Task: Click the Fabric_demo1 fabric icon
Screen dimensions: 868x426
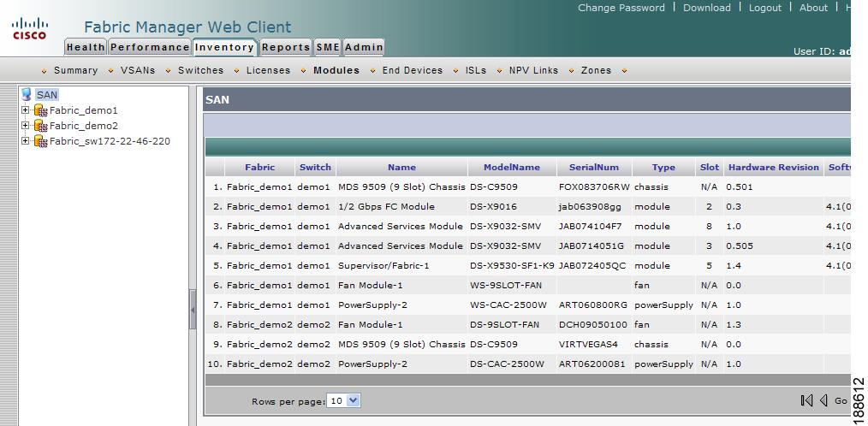Action: click(x=40, y=110)
